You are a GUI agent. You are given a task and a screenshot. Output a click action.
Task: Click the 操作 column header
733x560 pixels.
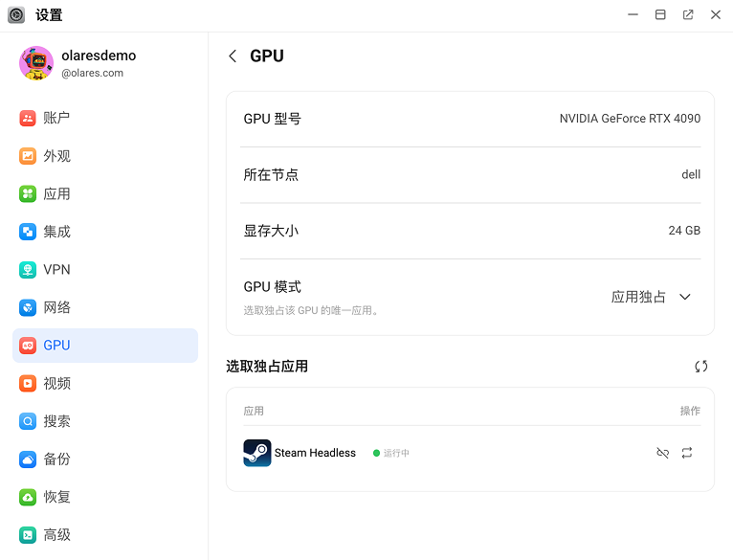coord(690,412)
